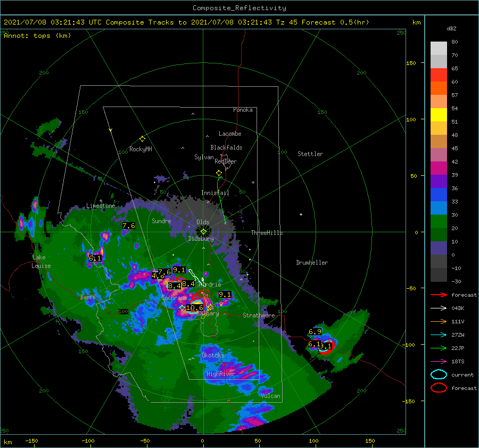This screenshot has height=448, width=479.
Task: Click the Airdrie city label
Action: coord(210,284)
